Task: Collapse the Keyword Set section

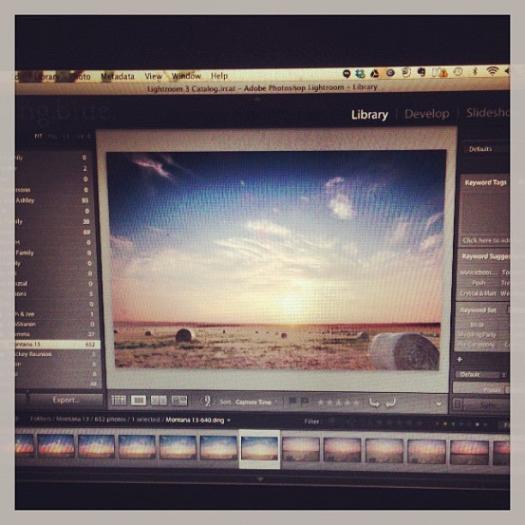Action: (x=477, y=310)
